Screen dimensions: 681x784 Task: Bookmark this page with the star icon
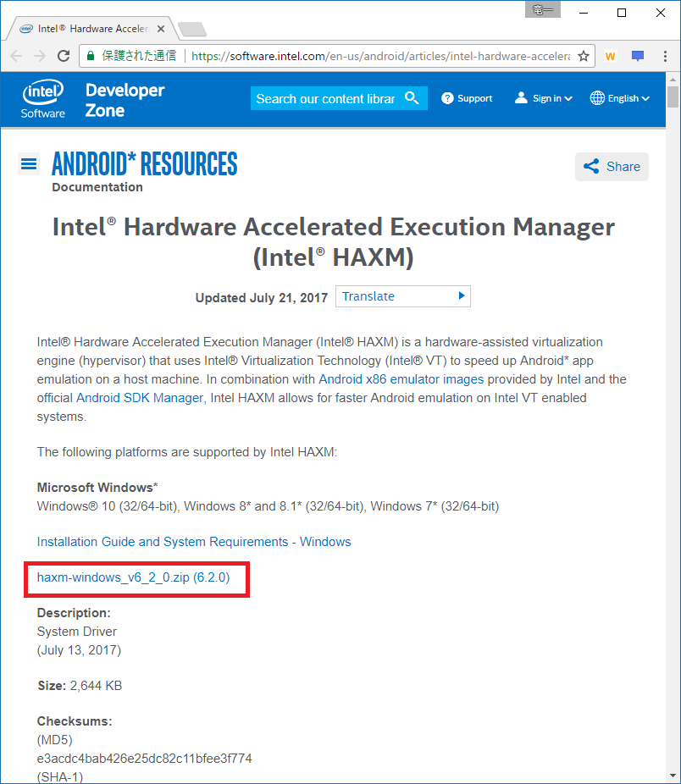pyautogui.click(x=584, y=56)
